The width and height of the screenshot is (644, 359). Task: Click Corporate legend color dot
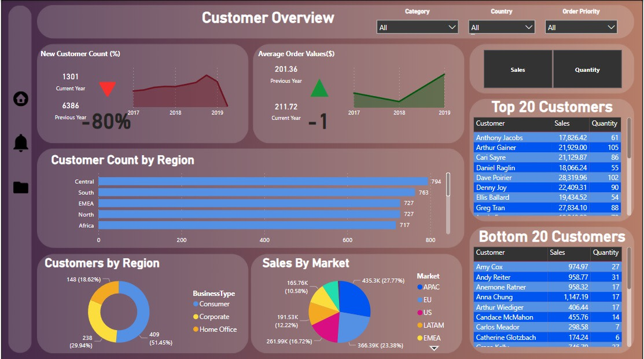tap(196, 317)
